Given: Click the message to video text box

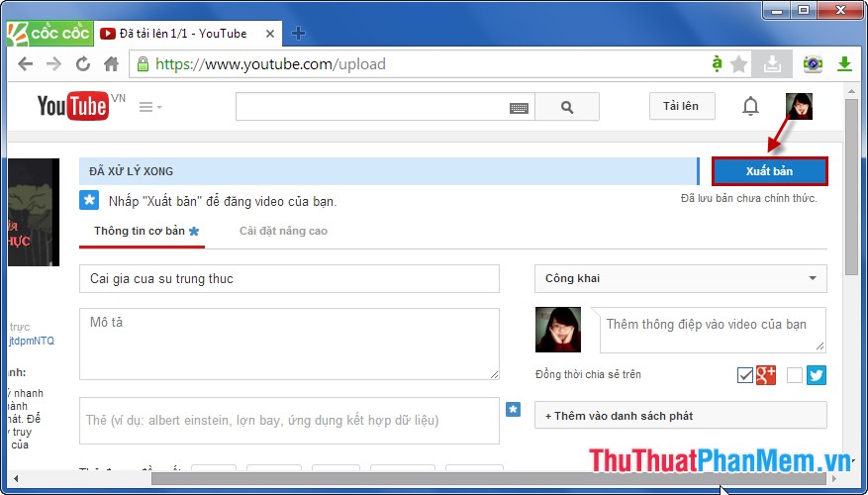Looking at the screenshot, I should point(713,330).
